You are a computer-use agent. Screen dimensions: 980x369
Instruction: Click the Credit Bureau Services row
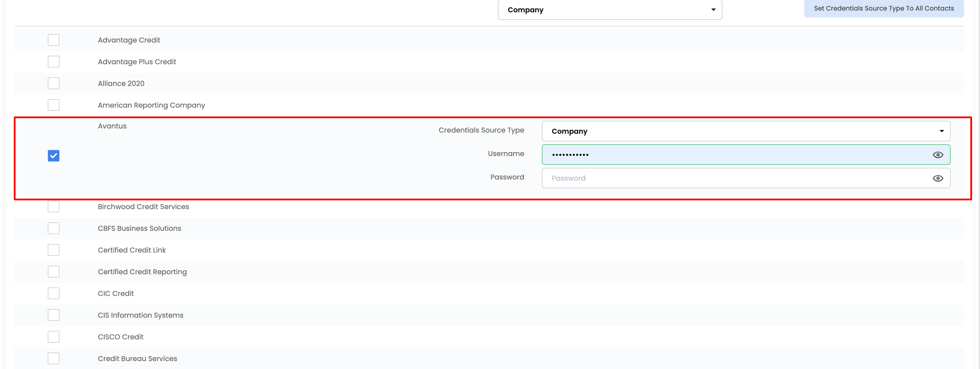pyautogui.click(x=137, y=358)
